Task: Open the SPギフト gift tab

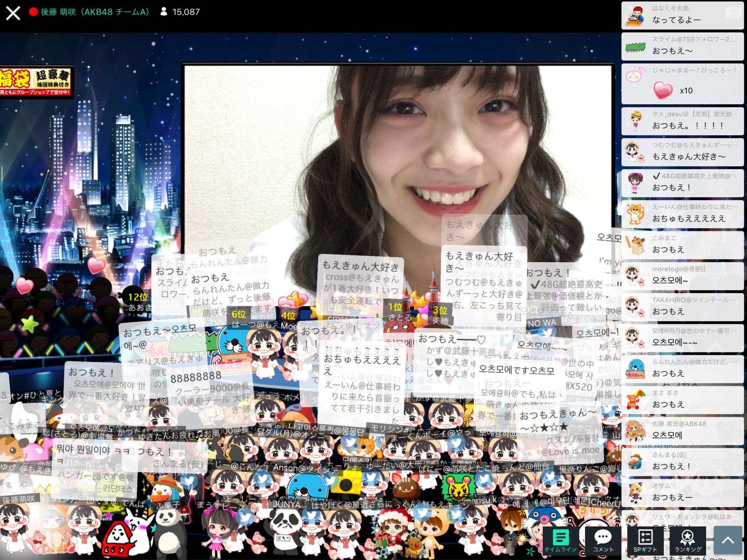Action: [x=645, y=541]
